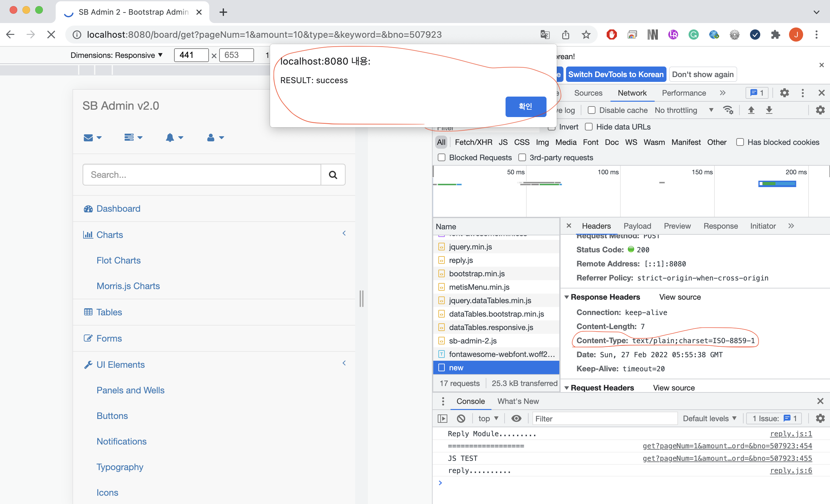Enable Disable cache checkbox
The image size is (830, 504).
592,110
